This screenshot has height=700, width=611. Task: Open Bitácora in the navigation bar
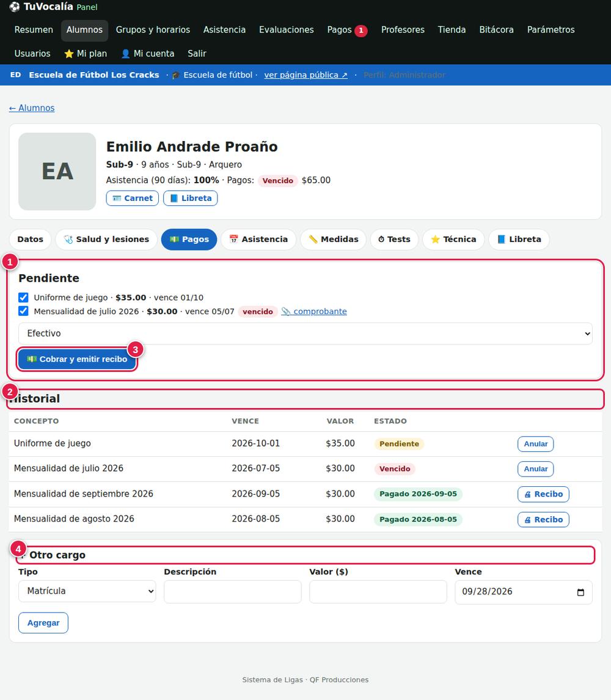tap(496, 30)
